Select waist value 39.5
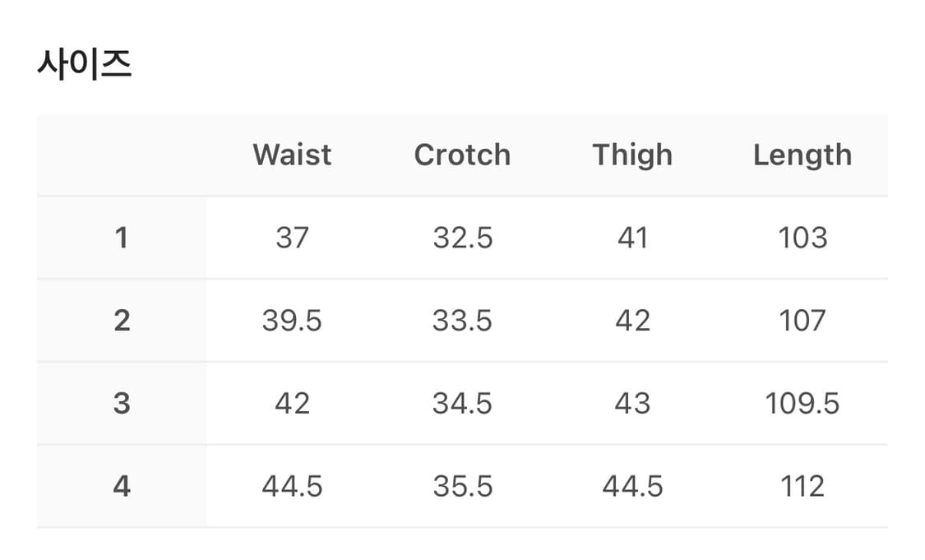The image size is (925, 560). (x=292, y=321)
